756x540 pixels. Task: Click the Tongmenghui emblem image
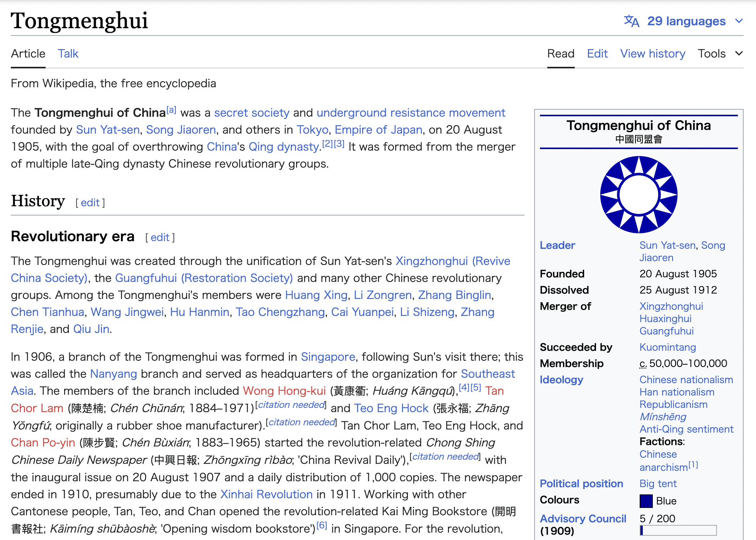point(639,194)
